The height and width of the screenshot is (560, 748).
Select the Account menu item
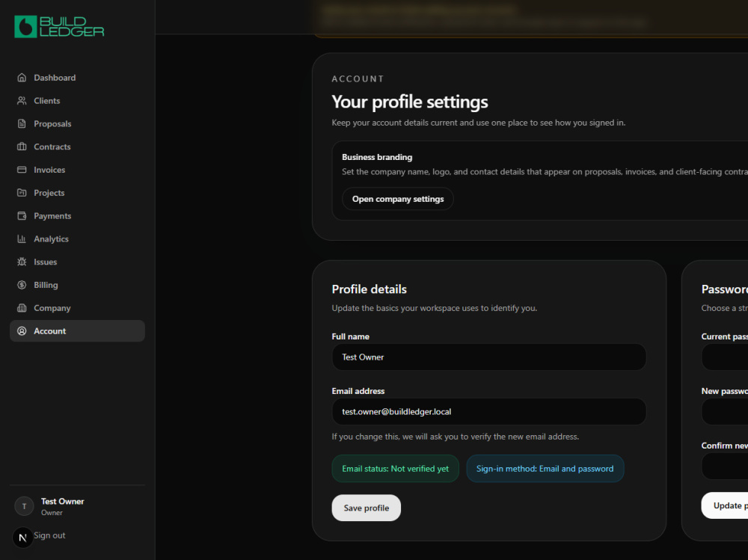pos(77,331)
